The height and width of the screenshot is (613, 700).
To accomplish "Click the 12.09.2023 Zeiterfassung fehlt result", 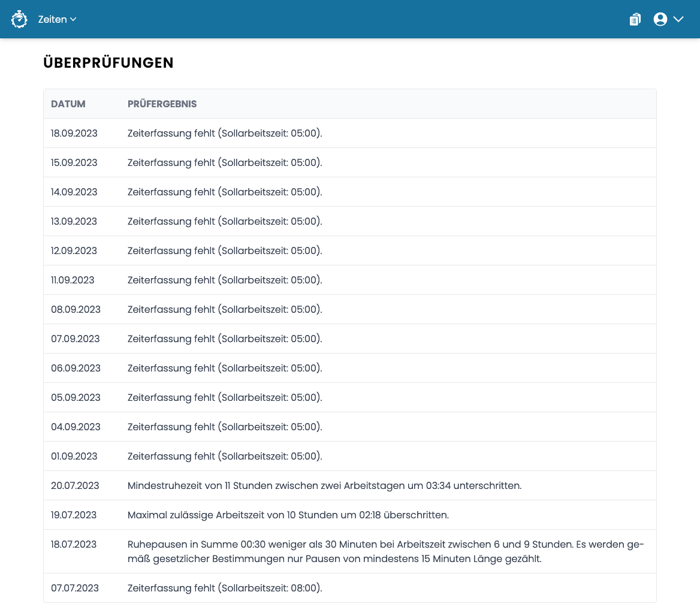I will coord(225,251).
